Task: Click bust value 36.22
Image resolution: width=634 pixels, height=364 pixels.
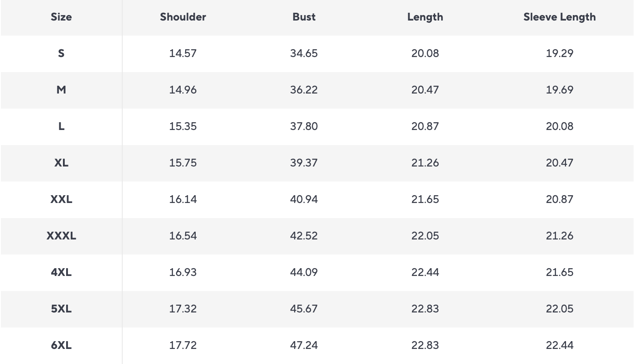Action: [304, 90]
